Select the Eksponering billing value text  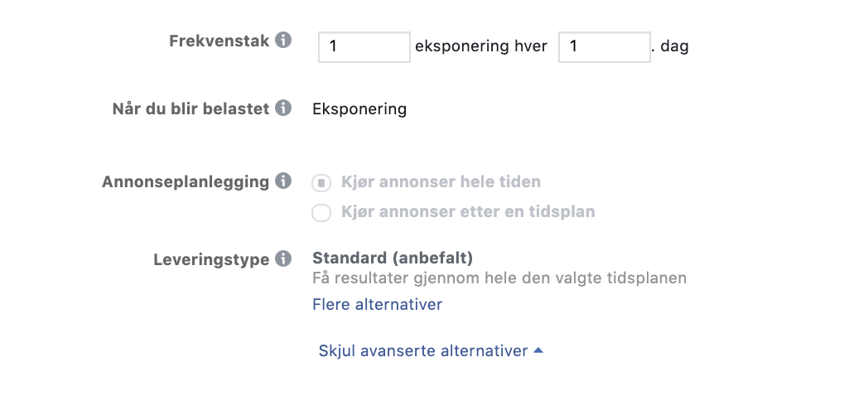click(359, 109)
